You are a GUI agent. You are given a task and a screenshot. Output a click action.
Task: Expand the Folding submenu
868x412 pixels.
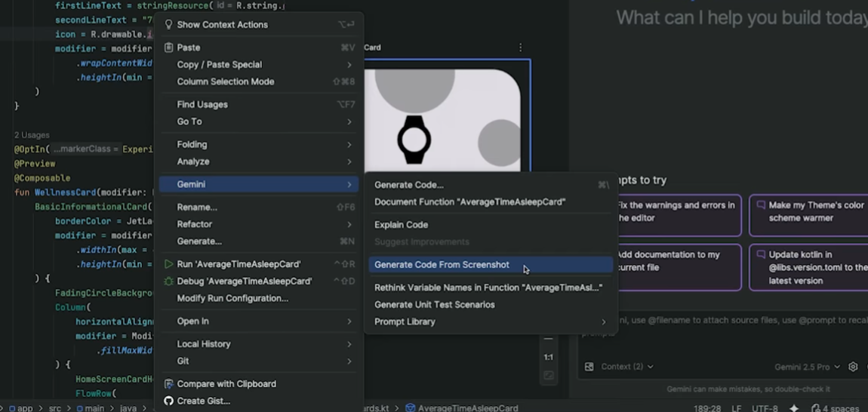[x=259, y=145]
